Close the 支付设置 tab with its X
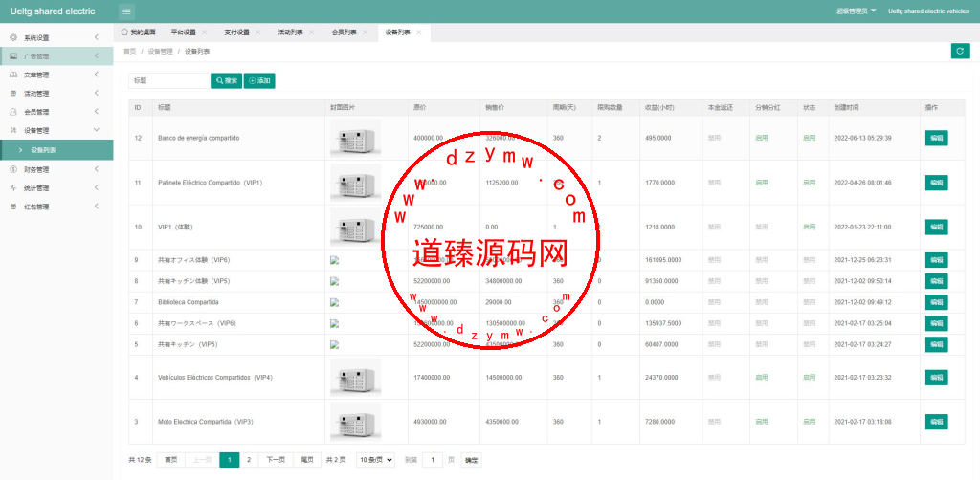980x480 pixels. tap(258, 33)
